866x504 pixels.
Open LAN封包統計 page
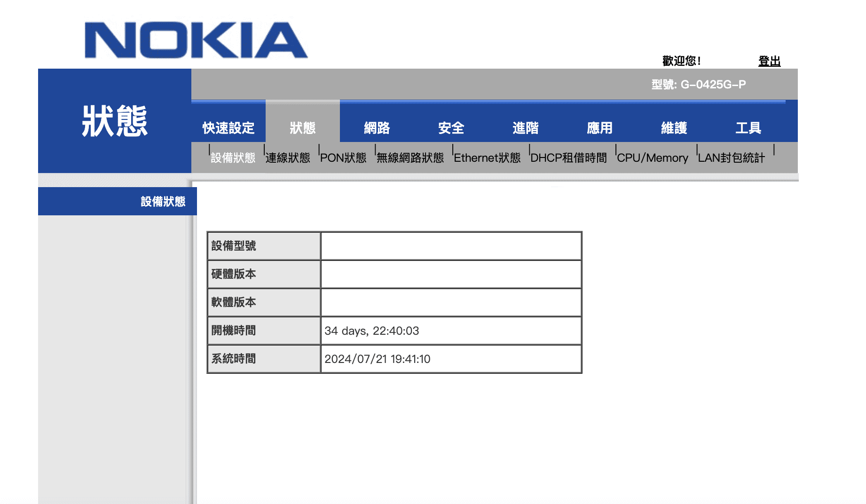click(732, 157)
